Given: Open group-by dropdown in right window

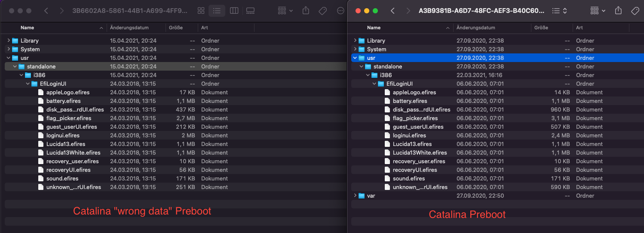Looking at the screenshot, I should 598,11.
